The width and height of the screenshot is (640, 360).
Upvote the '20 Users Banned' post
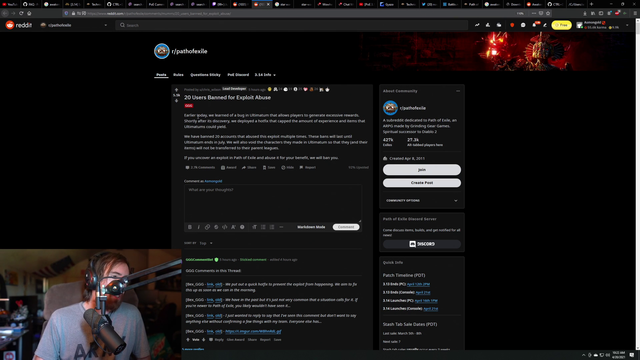[x=176, y=90]
